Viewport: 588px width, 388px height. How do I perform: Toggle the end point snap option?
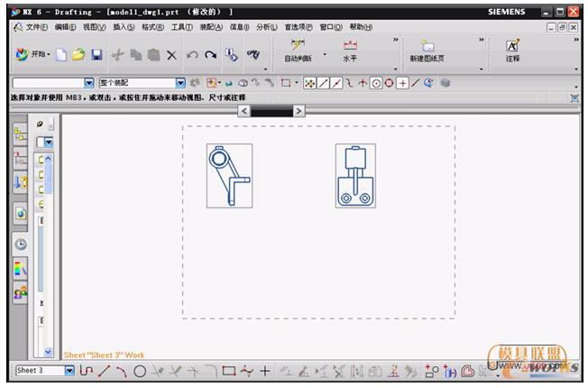(323, 83)
